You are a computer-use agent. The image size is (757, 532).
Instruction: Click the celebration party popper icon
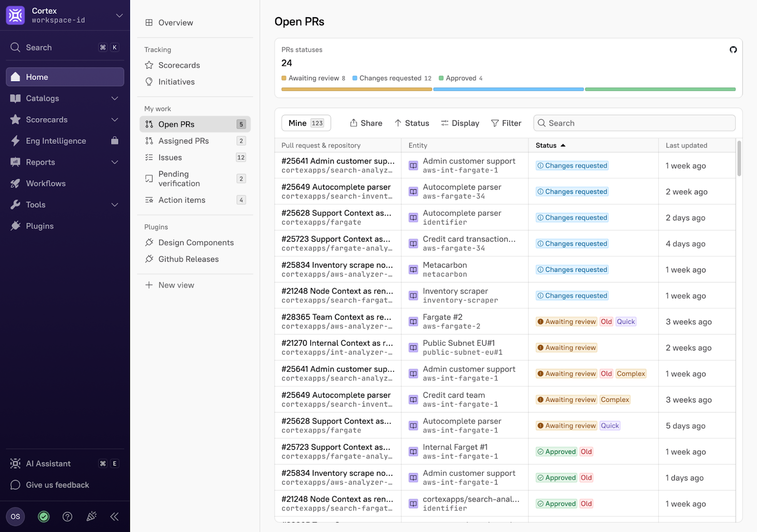(x=91, y=516)
